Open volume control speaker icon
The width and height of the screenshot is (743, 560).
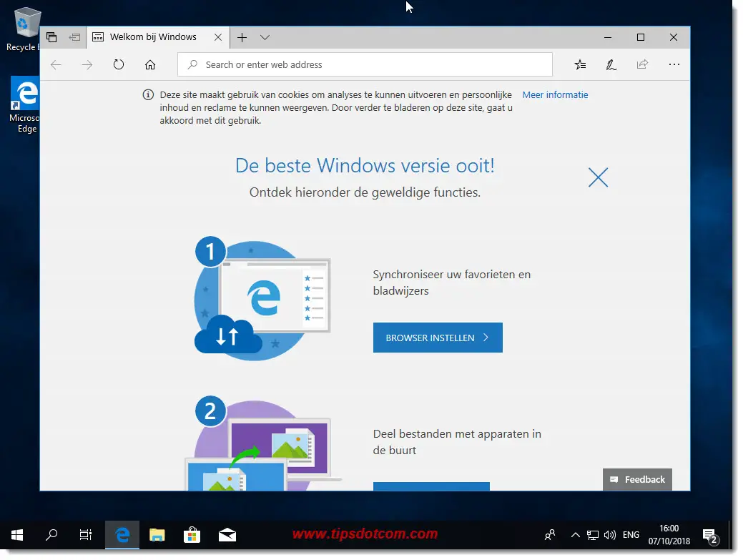610,536
